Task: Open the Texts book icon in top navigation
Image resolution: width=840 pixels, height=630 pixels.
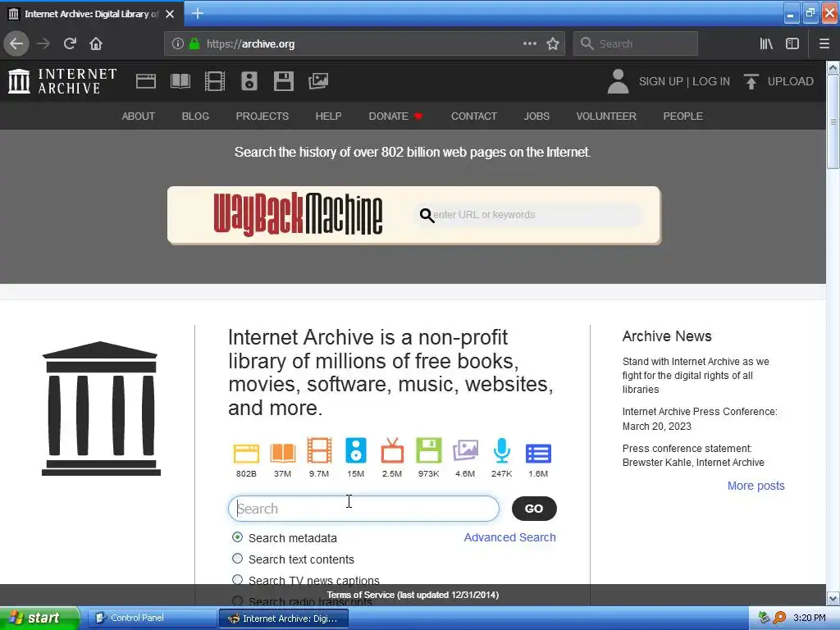Action: pos(180,81)
